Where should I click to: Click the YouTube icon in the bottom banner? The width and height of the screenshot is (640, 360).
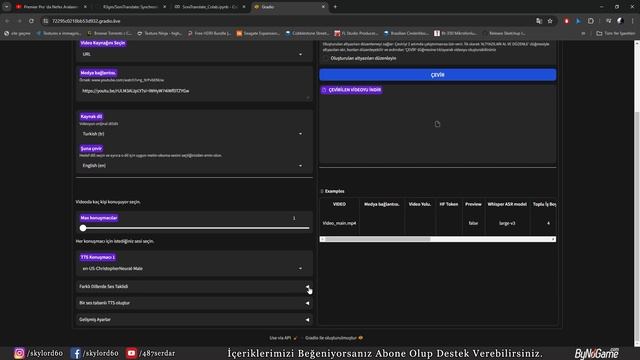[x=131, y=353]
